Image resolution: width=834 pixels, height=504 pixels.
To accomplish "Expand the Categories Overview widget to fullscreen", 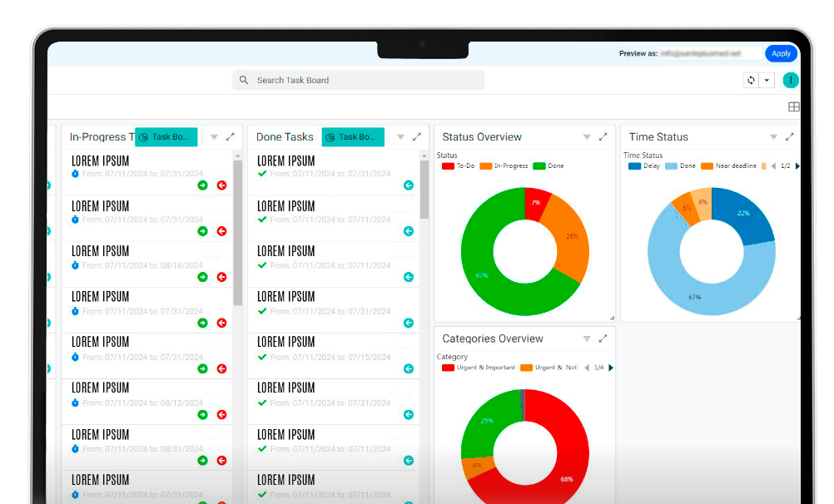I will point(603,339).
